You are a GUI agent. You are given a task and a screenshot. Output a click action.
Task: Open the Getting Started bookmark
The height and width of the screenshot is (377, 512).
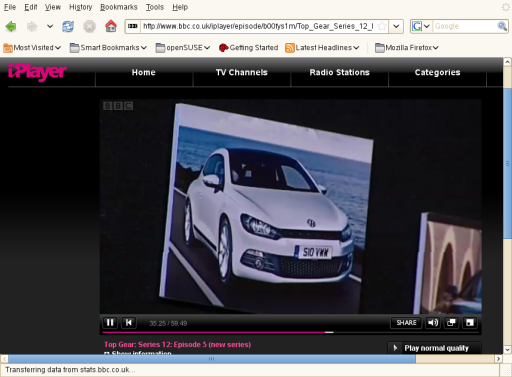coord(248,48)
